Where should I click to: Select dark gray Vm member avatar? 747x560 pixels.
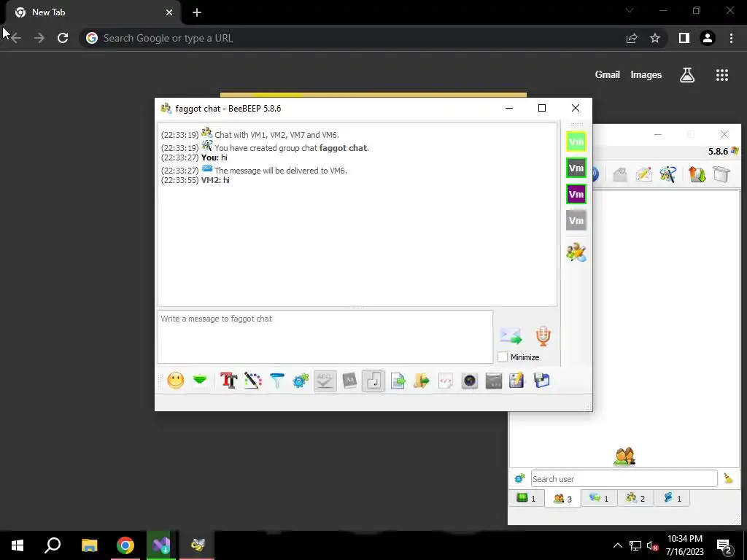(x=576, y=168)
